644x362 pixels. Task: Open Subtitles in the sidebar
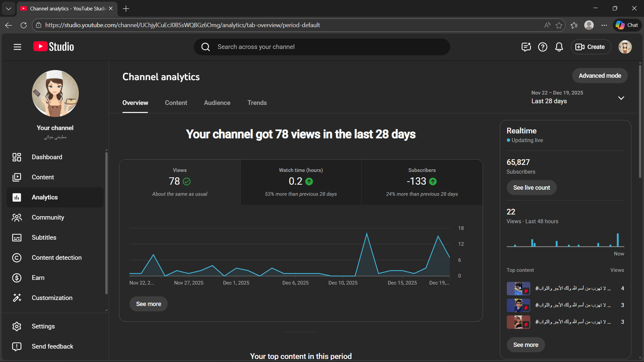point(44,237)
